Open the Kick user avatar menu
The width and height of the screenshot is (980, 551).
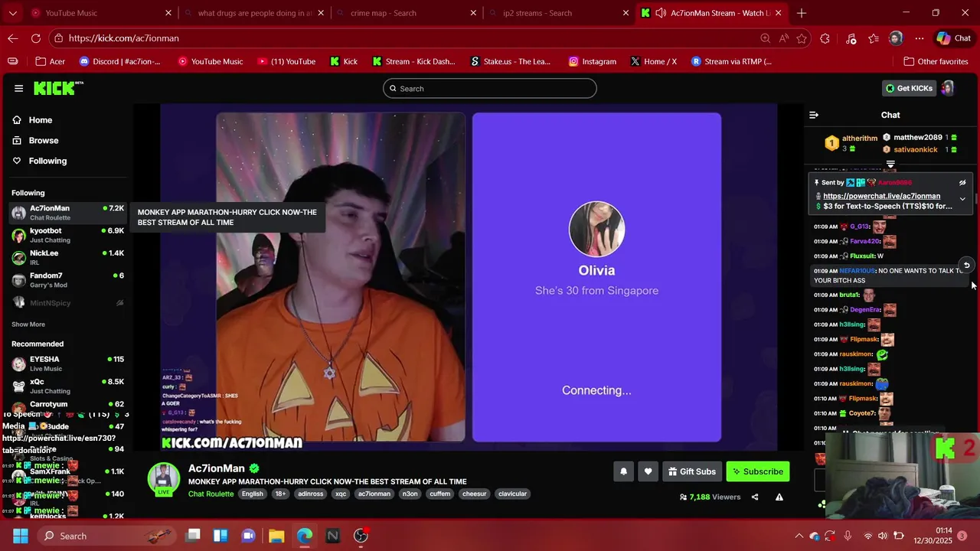[948, 88]
